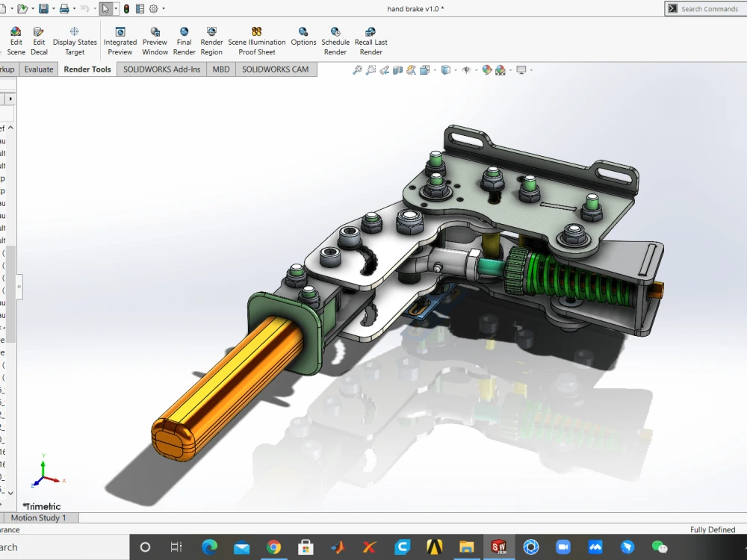Start a Final Render
747x560 pixels.
pos(184,41)
